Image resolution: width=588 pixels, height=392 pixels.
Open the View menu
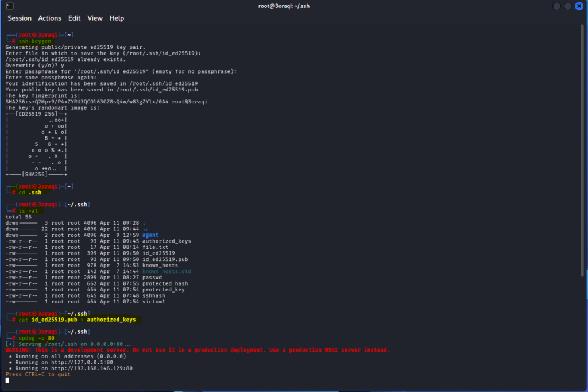pos(95,18)
